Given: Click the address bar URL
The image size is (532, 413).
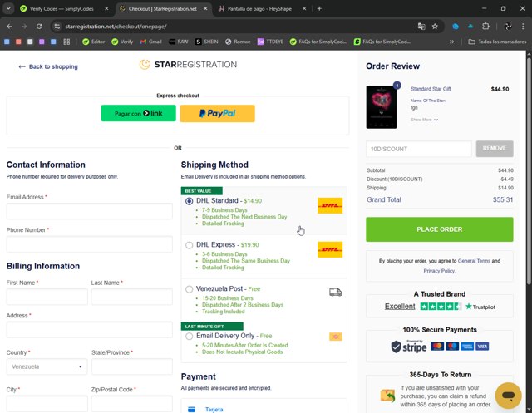Looking at the screenshot, I should click(116, 27).
